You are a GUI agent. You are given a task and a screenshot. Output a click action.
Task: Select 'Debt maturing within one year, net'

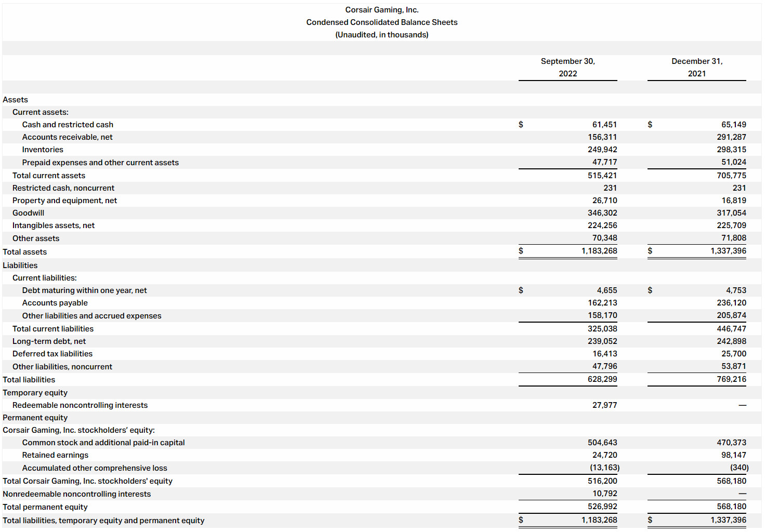(85, 290)
